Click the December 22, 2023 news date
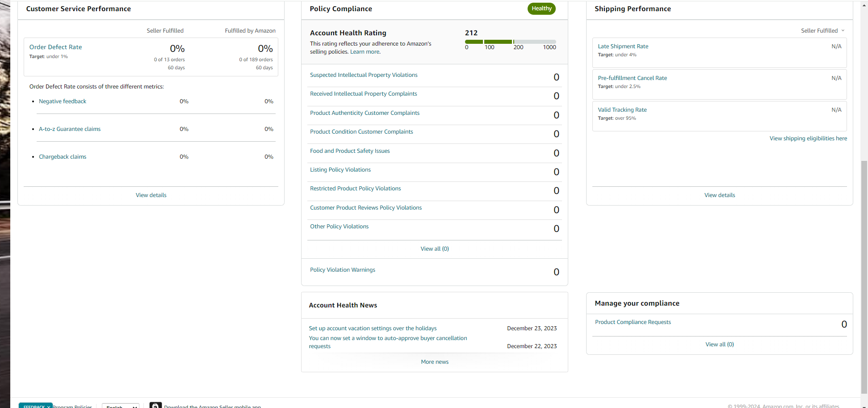Image resolution: width=868 pixels, height=408 pixels. (x=532, y=346)
